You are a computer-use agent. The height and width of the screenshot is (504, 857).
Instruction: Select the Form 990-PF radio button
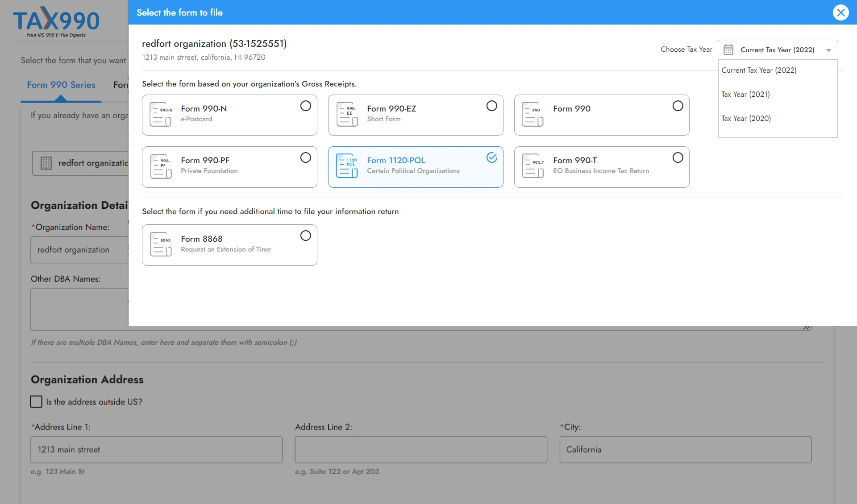(x=306, y=157)
